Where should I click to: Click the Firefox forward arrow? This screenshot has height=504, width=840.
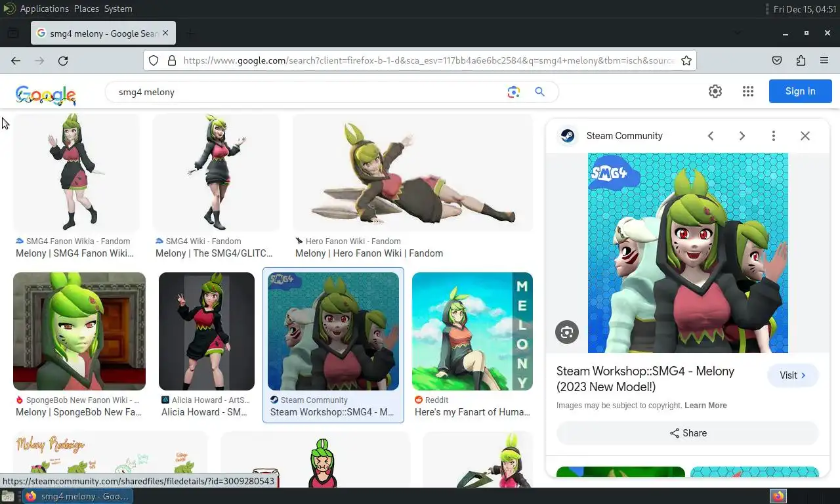pyautogui.click(x=39, y=60)
